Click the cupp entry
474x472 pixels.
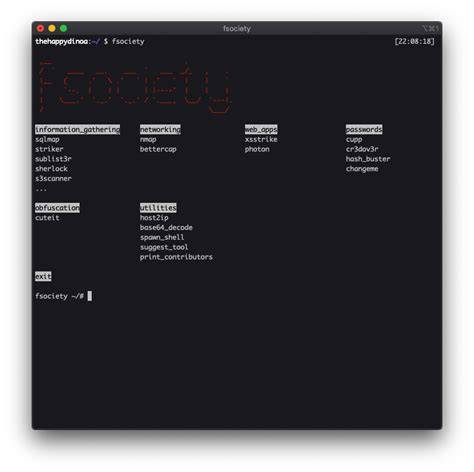[354, 139]
